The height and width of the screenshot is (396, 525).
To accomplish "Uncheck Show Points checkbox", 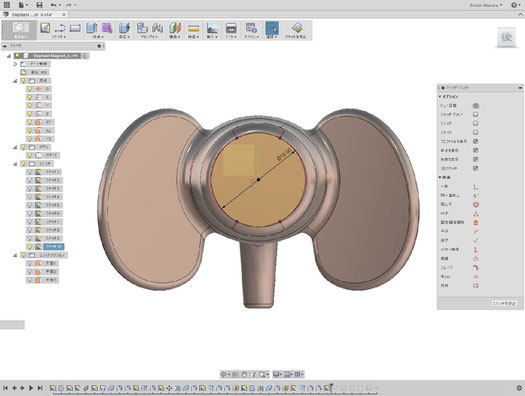I will point(475,151).
